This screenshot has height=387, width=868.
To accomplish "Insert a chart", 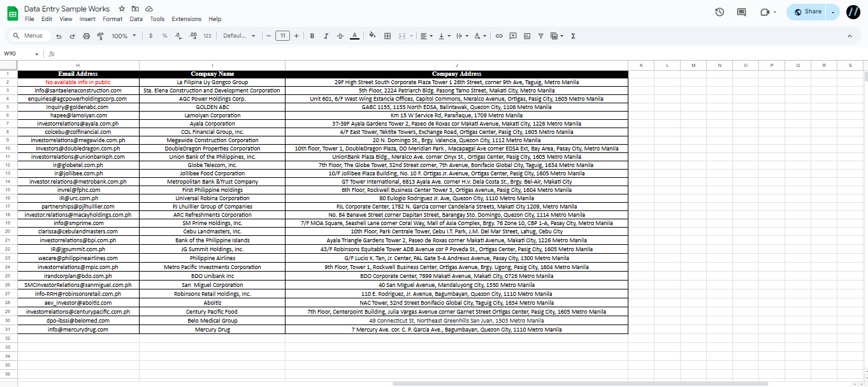I will coord(527,36).
